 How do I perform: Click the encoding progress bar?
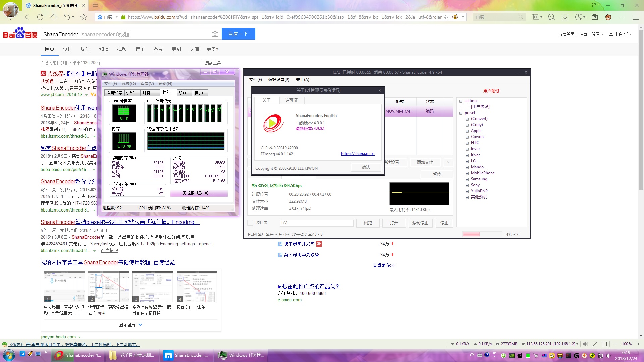[x=482, y=234]
